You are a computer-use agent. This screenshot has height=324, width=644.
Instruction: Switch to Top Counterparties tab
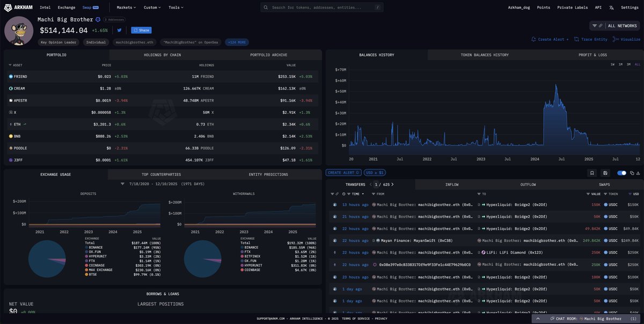tap(161, 174)
